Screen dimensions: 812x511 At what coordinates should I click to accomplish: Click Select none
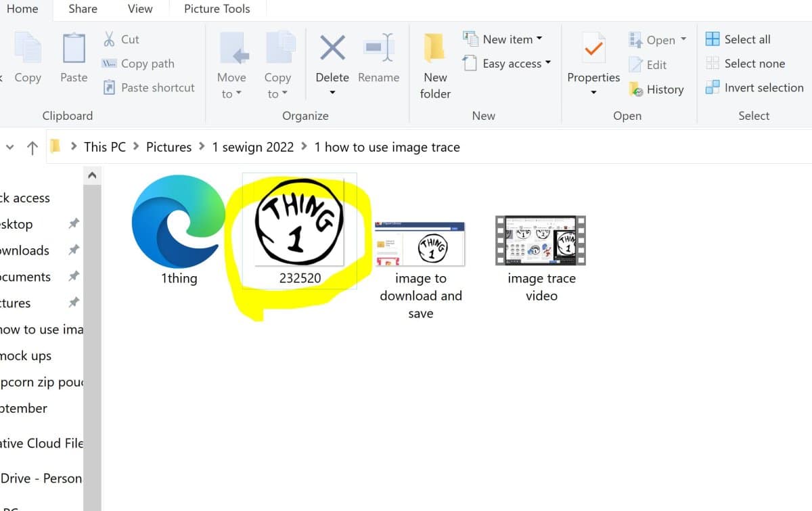pos(746,64)
